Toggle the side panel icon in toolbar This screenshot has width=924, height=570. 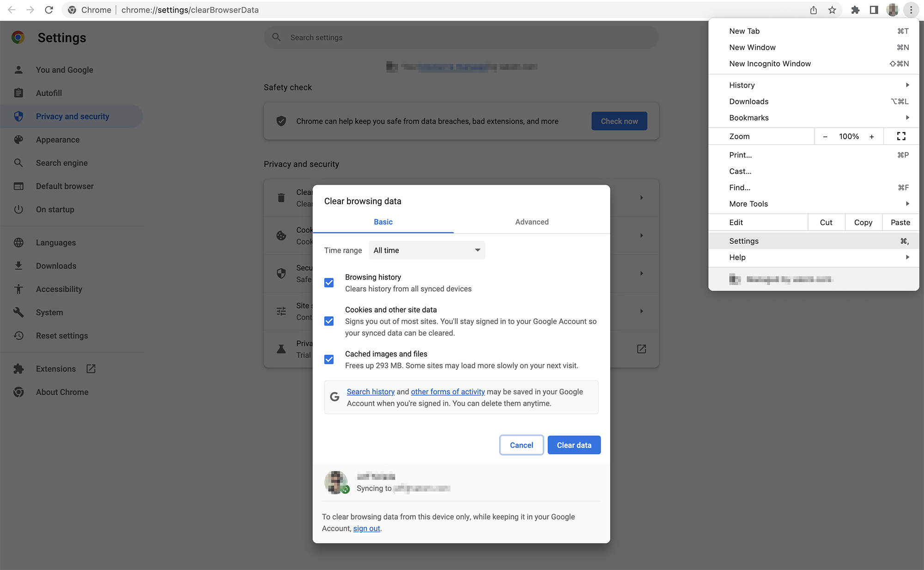click(874, 10)
